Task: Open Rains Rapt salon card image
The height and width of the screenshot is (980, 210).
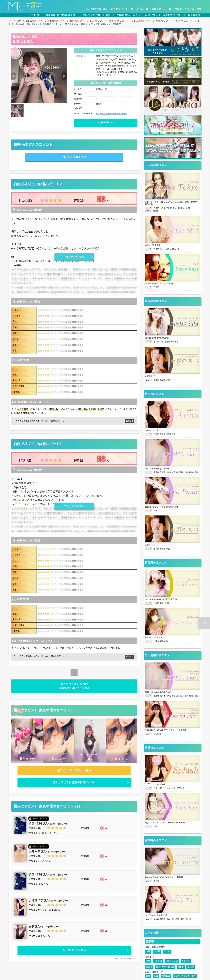Action: (172, 268)
